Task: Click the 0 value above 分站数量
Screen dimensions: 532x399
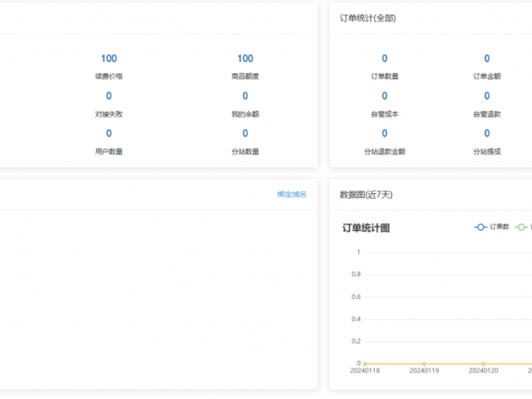Action: click(246, 133)
